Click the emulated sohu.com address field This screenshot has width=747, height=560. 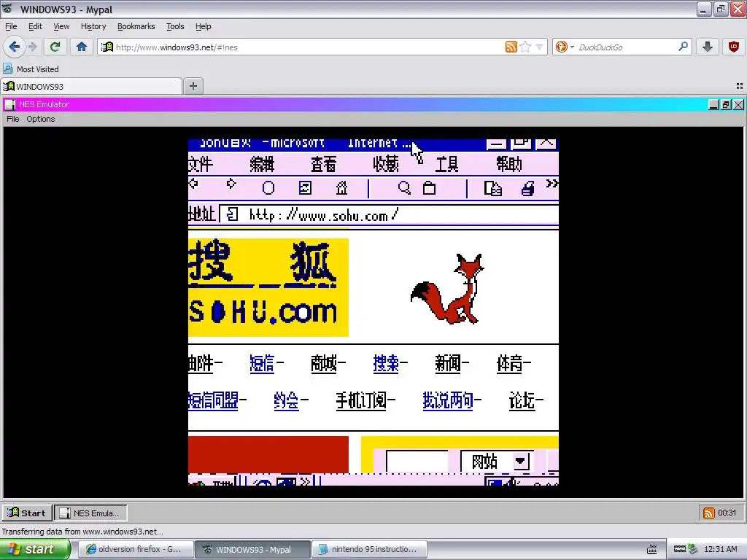pos(389,215)
